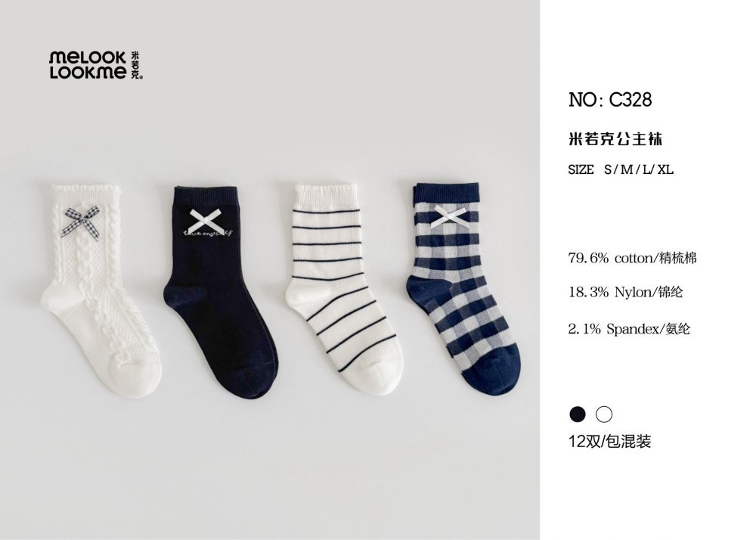Click the MELOOK LOOKME brand logo
756x540 pixels.
tap(96, 65)
